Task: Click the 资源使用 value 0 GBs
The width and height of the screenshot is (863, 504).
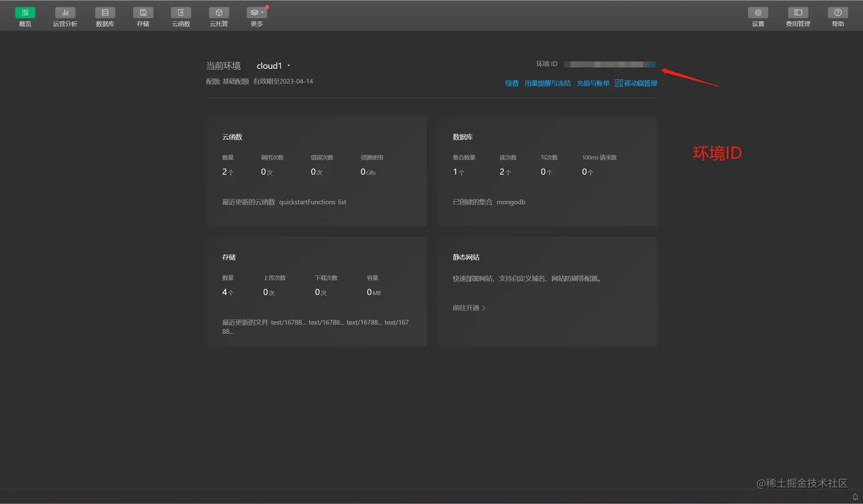Action: [368, 172]
